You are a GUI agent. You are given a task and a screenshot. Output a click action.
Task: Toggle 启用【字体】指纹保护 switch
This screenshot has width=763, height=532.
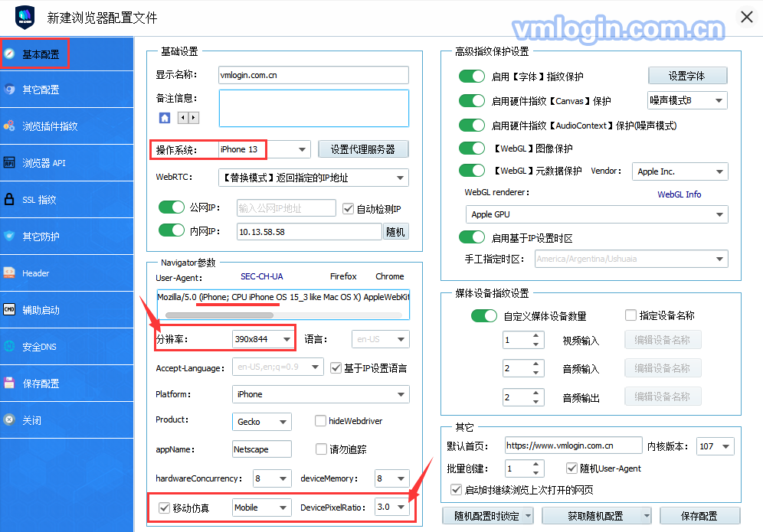point(472,77)
